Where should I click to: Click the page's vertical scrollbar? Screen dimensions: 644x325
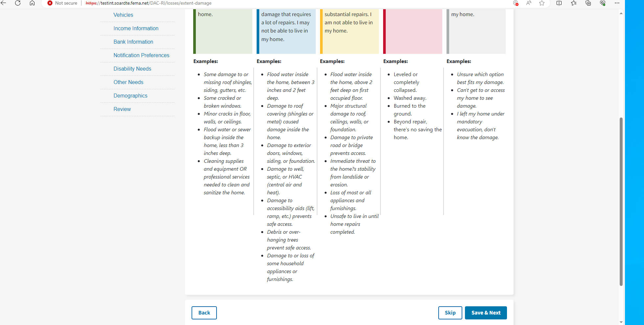pyautogui.click(x=621, y=201)
